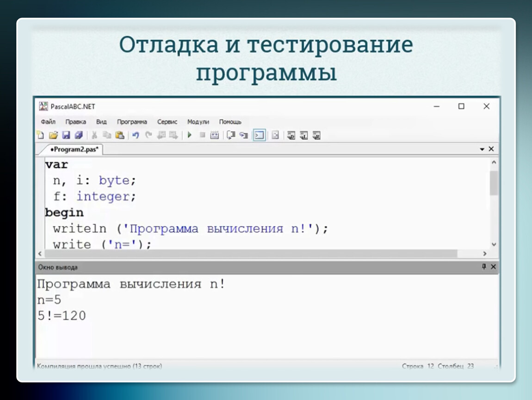The height and width of the screenshot is (400, 532).
Task: Click the editor vertical scrollbar down arrow
Action: coord(494,244)
